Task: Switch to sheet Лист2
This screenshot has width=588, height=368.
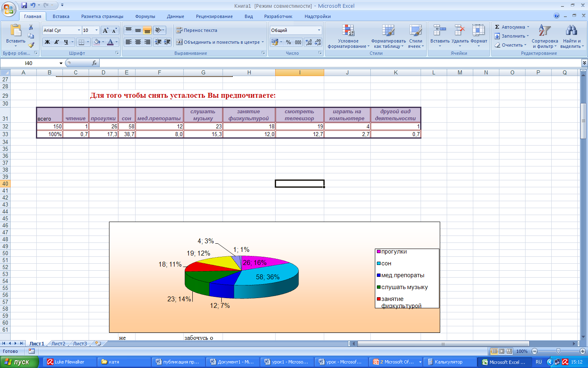Action: point(58,344)
